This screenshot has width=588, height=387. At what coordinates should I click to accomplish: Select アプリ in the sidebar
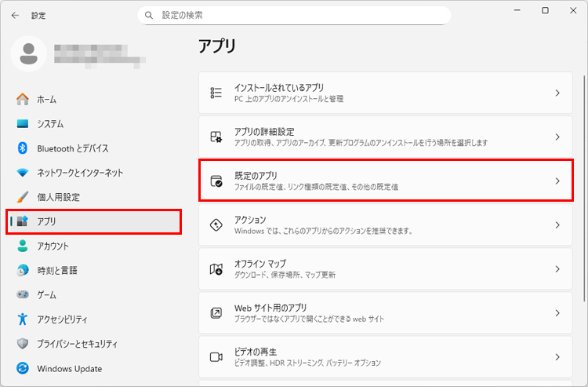94,221
